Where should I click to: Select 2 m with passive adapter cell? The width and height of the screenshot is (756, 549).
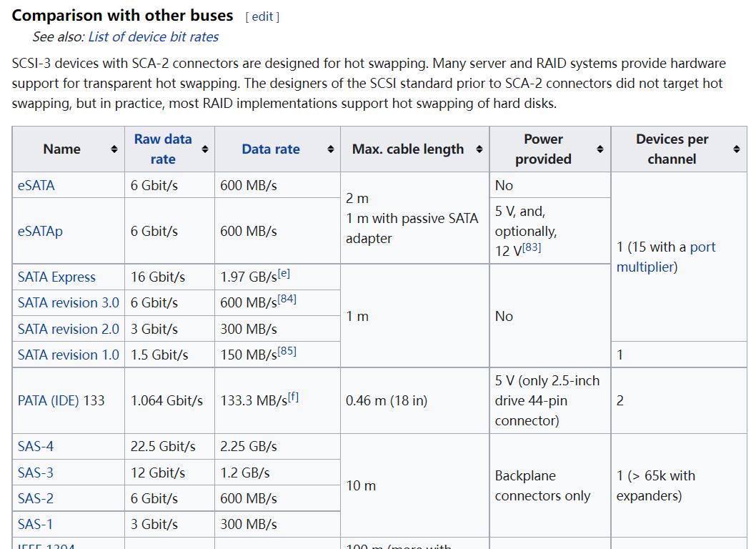click(414, 218)
